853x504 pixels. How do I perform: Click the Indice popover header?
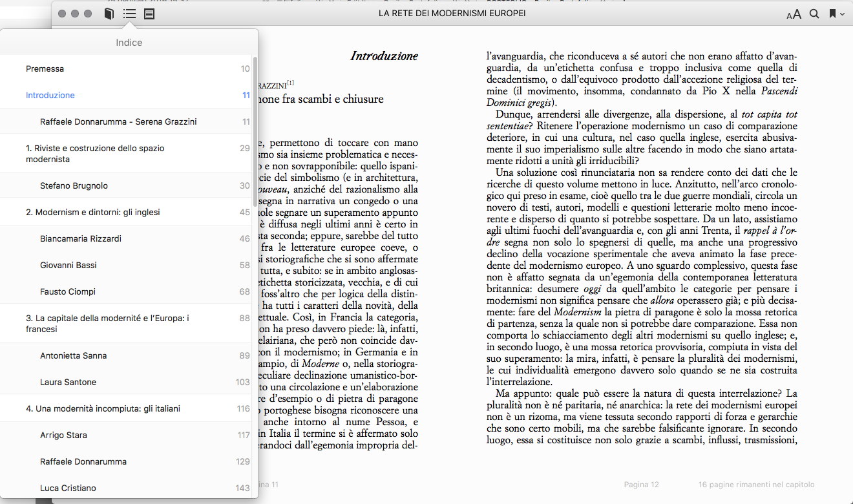(x=129, y=43)
